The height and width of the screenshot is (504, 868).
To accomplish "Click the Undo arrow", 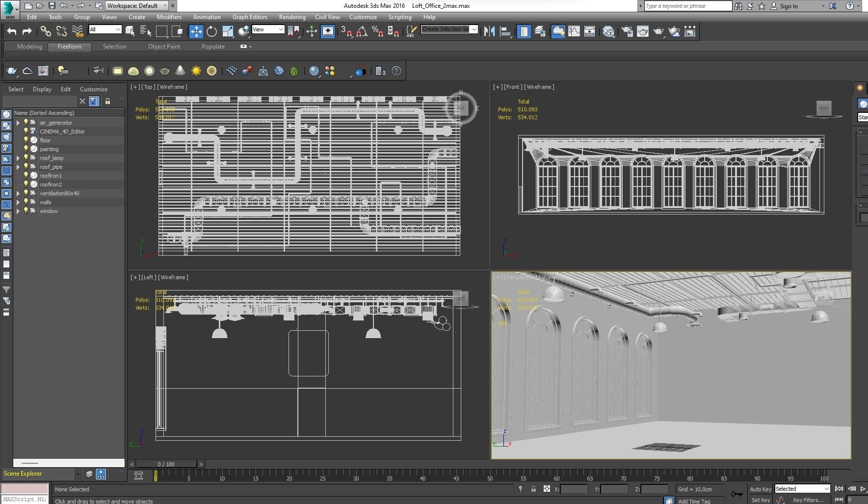I will coord(12,31).
